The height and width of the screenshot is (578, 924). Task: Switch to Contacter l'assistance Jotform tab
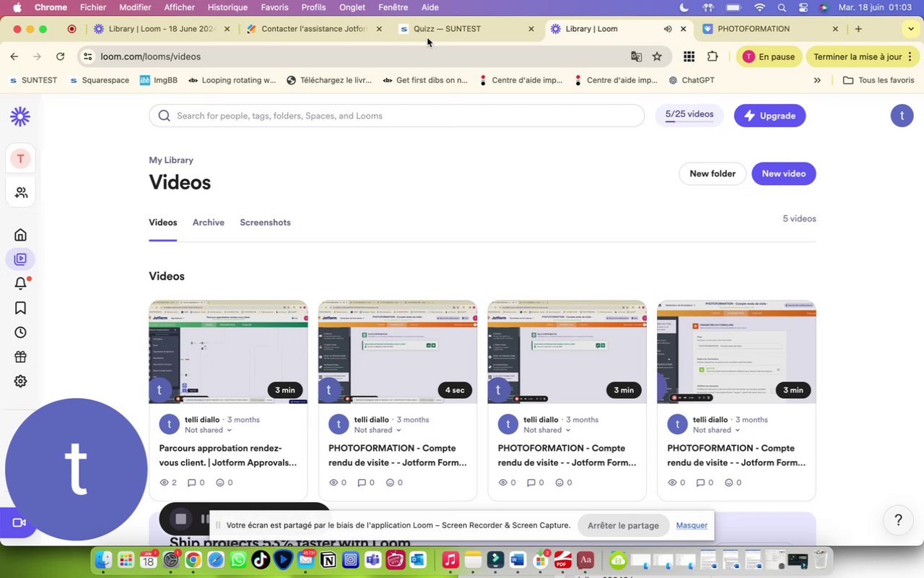pyautogui.click(x=314, y=29)
